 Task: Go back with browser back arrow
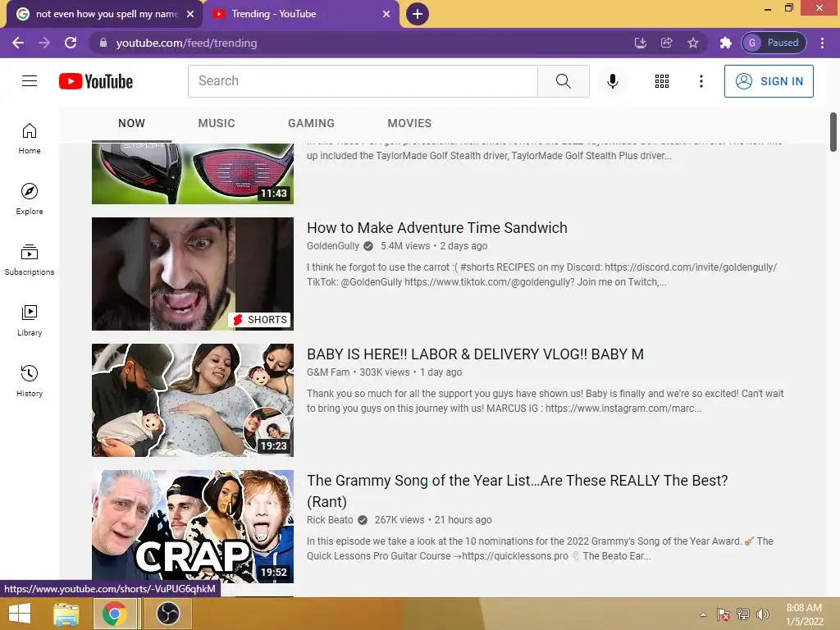pyautogui.click(x=18, y=43)
